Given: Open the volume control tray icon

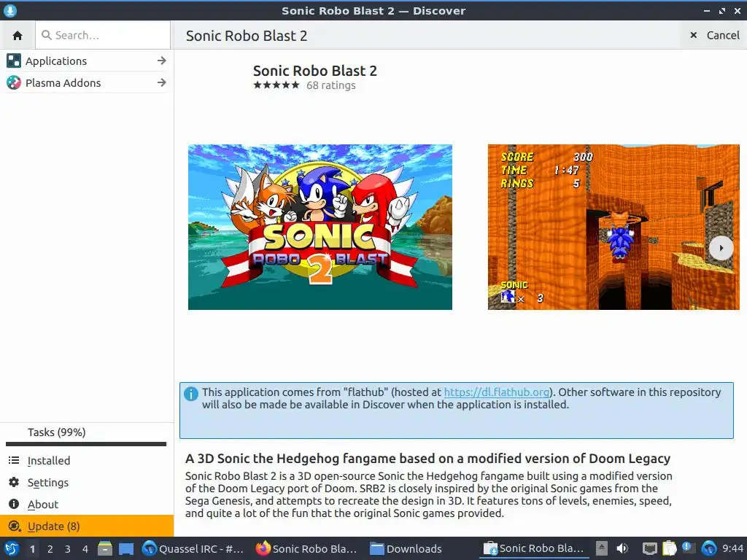Looking at the screenshot, I should pos(622,548).
